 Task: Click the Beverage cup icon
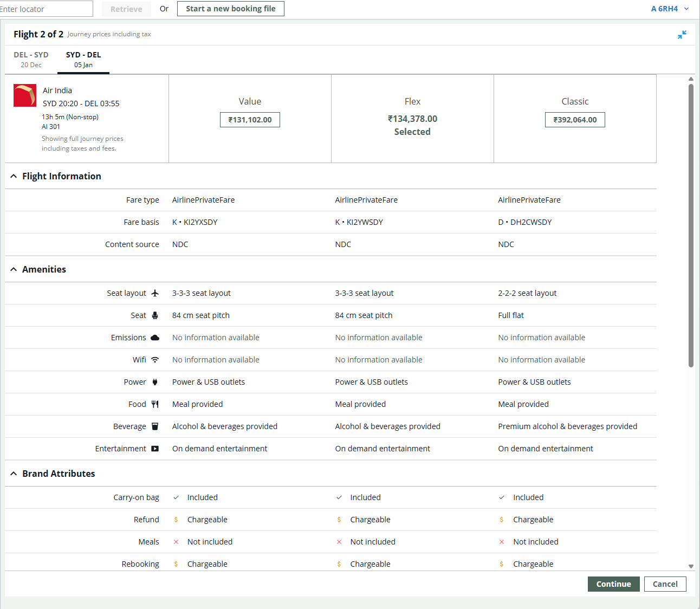(155, 426)
